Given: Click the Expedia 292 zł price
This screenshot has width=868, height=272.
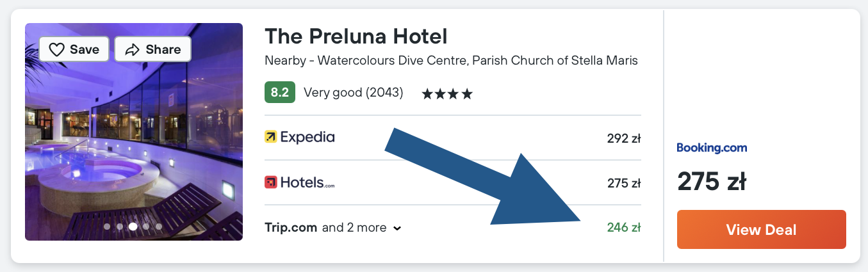Looking at the screenshot, I should coord(623,138).
